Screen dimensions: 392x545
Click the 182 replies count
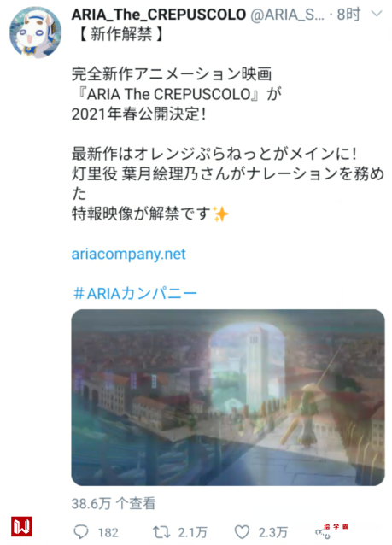click(x=108, y=532)
